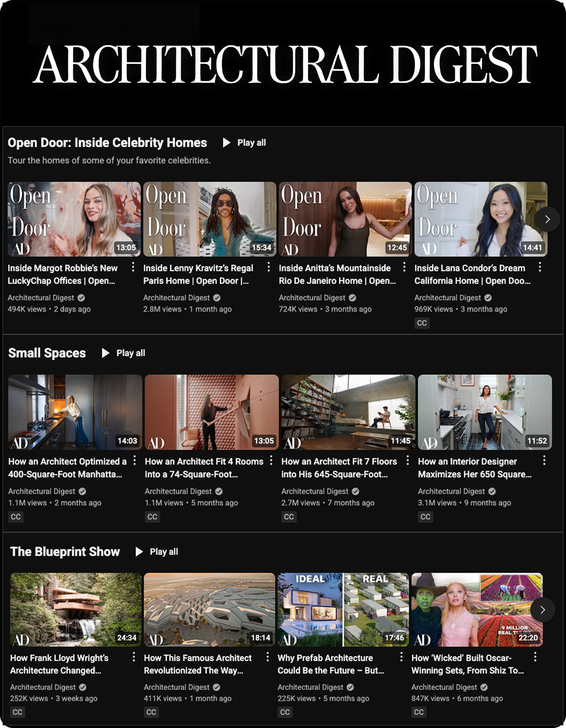Show next videos in Open Door row
Screen dimensions: 566x728
tap(547, 219)
